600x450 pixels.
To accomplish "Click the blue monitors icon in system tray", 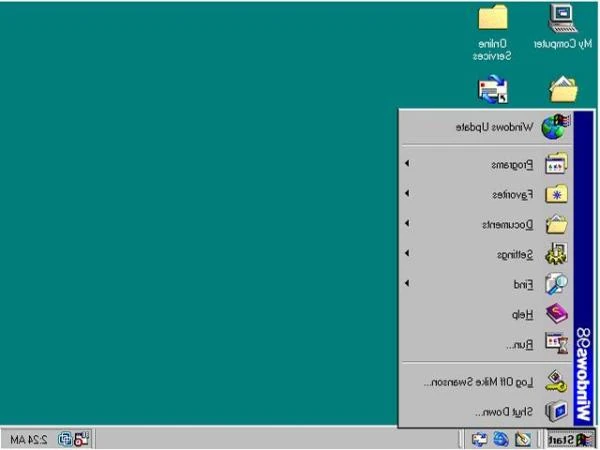I will tap(65, 439).
